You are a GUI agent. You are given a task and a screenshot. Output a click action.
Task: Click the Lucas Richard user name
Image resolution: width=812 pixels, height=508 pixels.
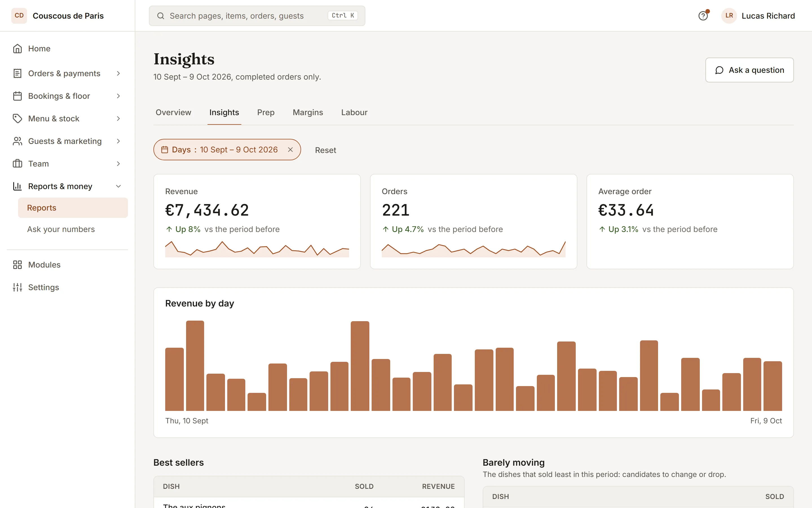click(768, 16)
